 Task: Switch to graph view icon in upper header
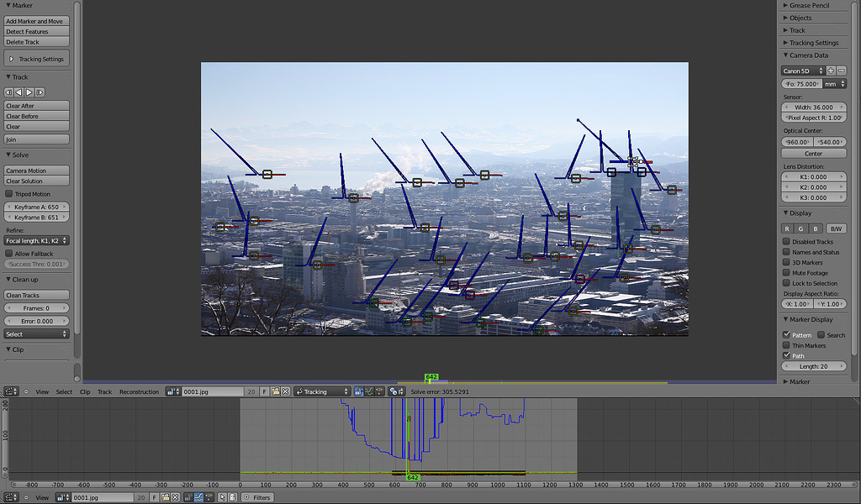coord(370,391)
